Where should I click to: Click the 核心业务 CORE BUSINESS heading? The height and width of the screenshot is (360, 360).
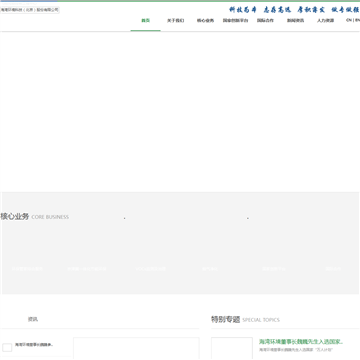click(x=35, y=217)
